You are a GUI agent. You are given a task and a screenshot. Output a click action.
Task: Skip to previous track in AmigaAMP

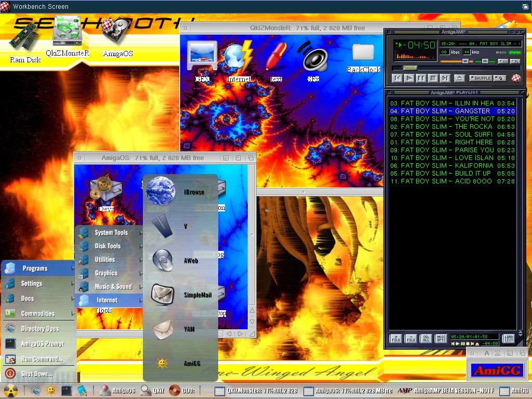[397, 78]
